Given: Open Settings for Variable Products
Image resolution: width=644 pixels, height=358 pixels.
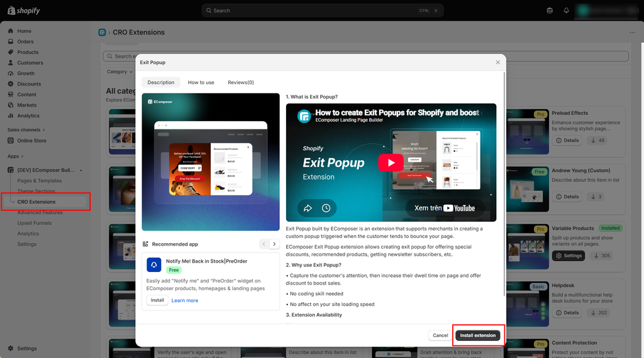Looking at the screenshot, I should click(569, 256).
